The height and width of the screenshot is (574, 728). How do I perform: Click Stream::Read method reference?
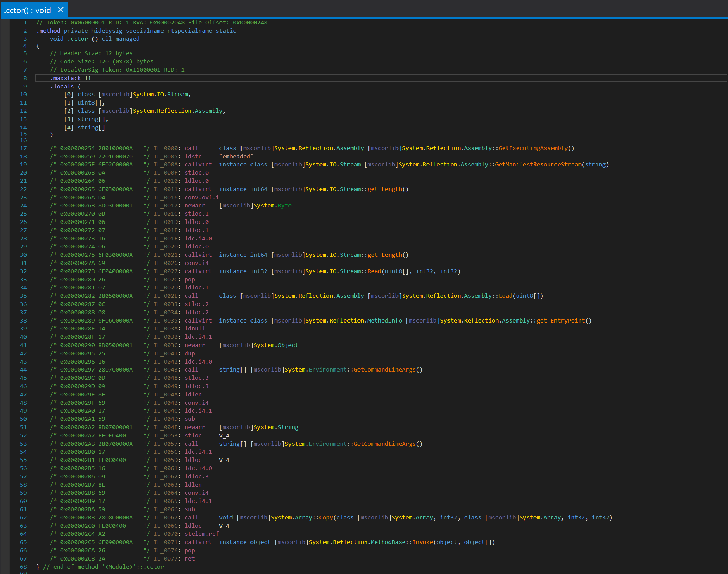pyautogui.click(x=374, y=271)
